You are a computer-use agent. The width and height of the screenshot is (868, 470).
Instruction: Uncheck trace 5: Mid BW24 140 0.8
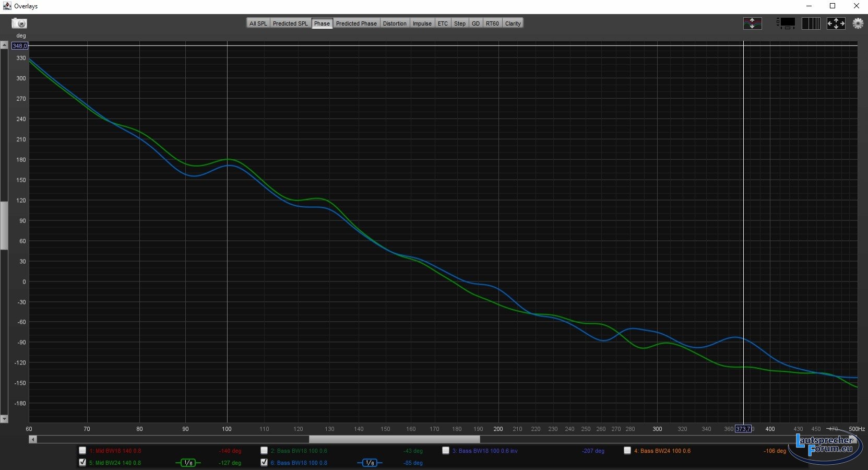(82, 462)
